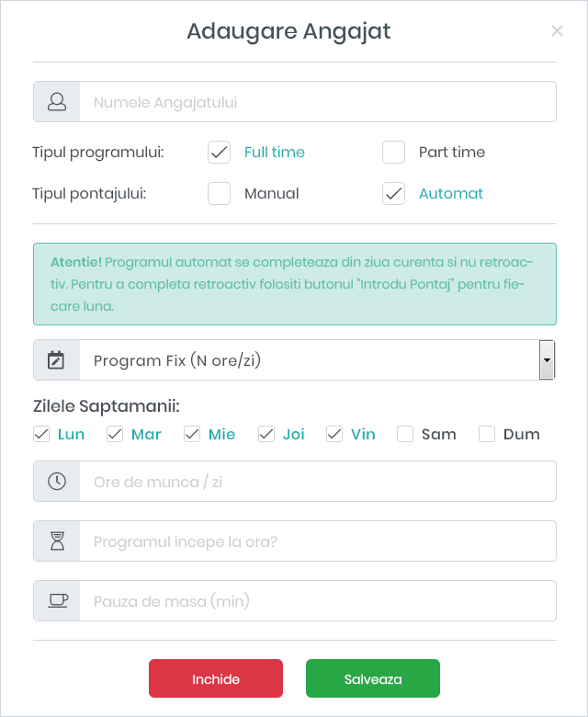
Task: Click into Ore de munca / zi field
Action: click(x=317, y=482)
